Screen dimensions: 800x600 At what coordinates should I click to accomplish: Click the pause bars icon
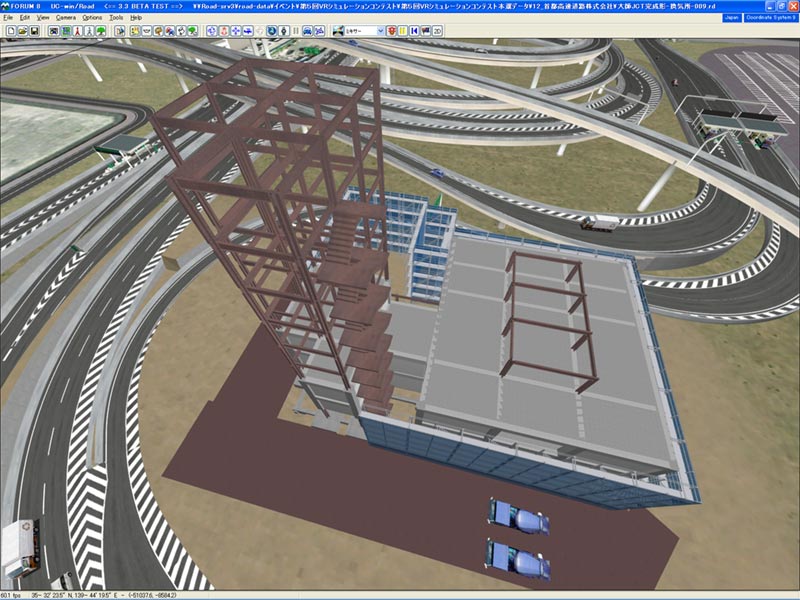point(296,31)
